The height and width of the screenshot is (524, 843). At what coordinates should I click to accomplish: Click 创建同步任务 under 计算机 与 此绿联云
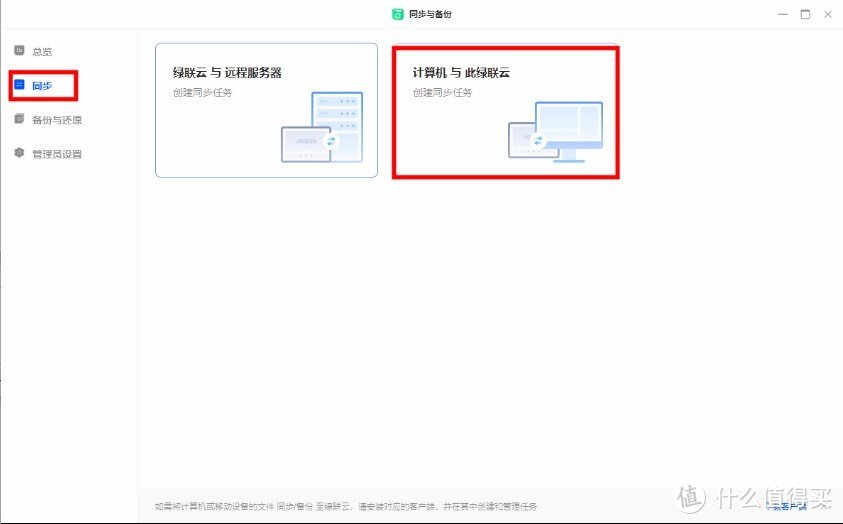click(442, 92)
